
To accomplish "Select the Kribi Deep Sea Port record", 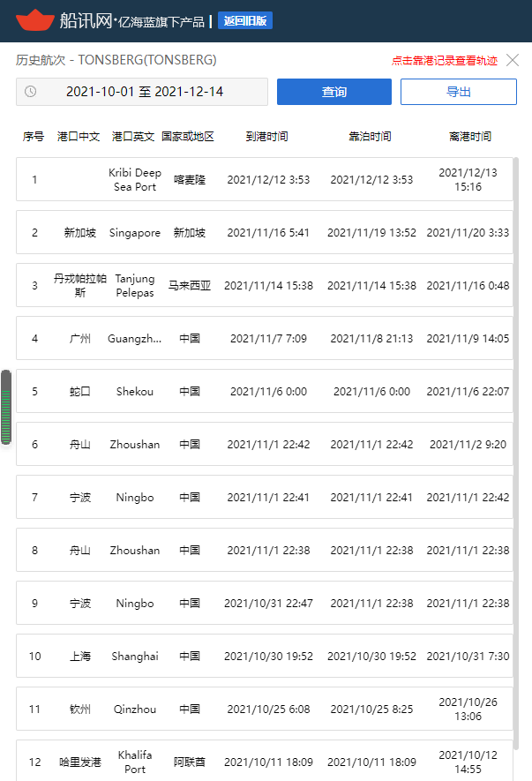I will 265,179.
